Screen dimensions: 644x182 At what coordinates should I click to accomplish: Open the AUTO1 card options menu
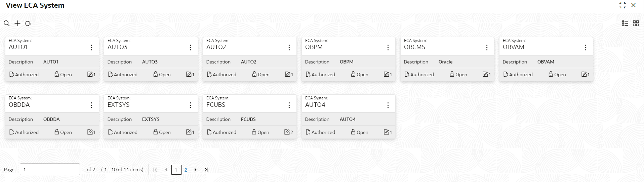pos(91,48)
